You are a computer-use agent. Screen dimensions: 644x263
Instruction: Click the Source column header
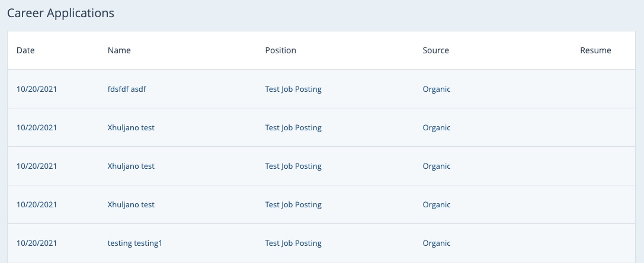pyautogui.click(x=435, y=50)
